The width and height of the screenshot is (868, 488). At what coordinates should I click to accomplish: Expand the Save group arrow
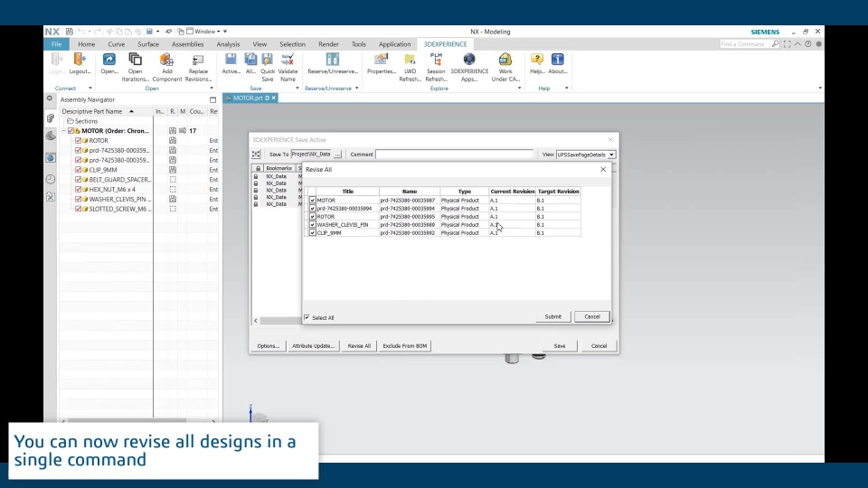coord(297,88)
